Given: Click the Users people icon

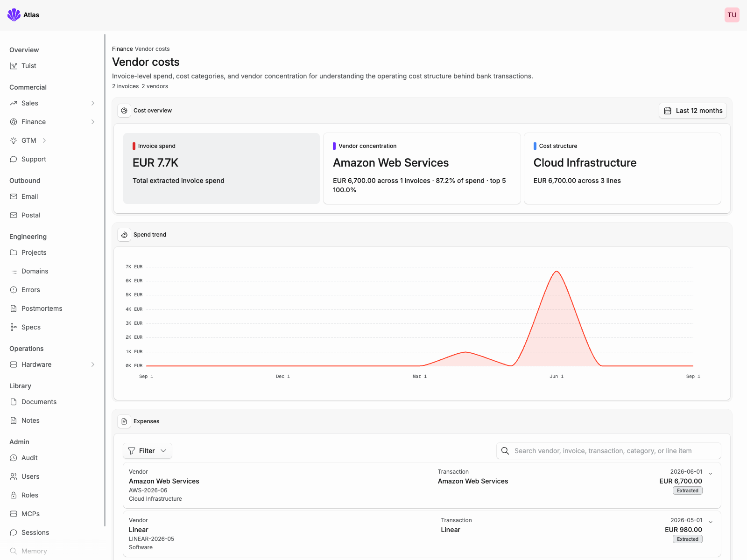Looking at the screenshot, I should coord(14,476).
